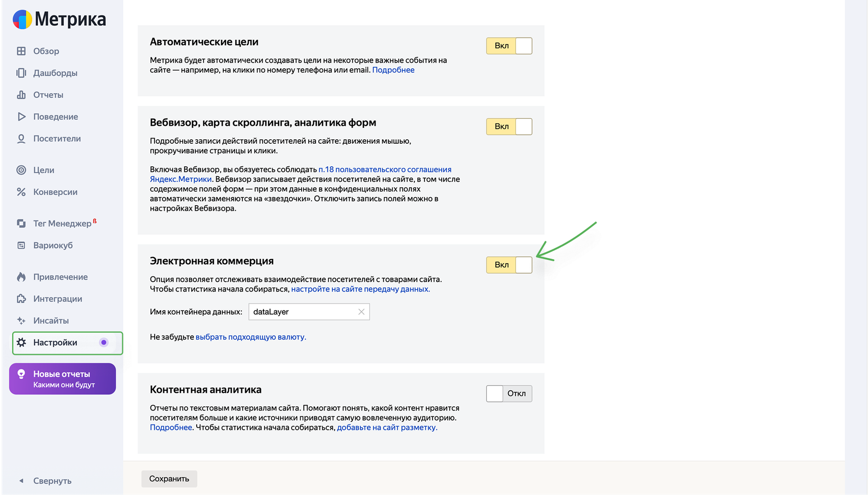The image size is (868, 495).
Task: Open Тег Менеджер menu item
Action: coord(62,224)
